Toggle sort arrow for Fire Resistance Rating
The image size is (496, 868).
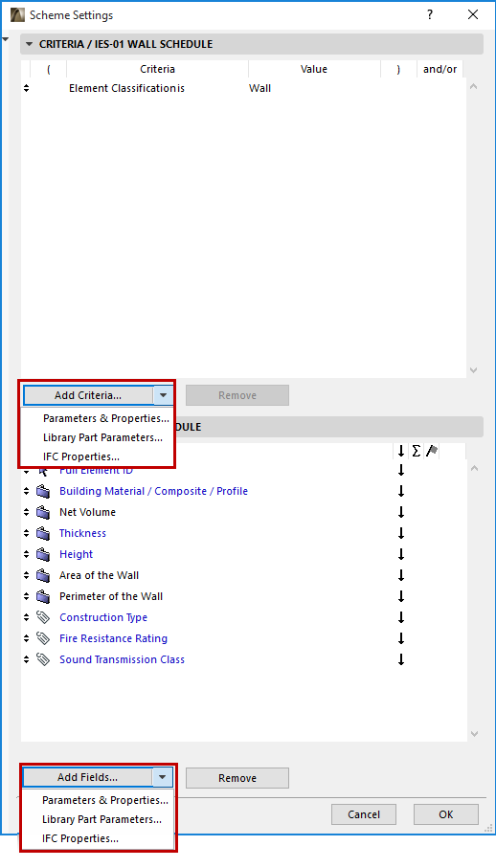401,639
